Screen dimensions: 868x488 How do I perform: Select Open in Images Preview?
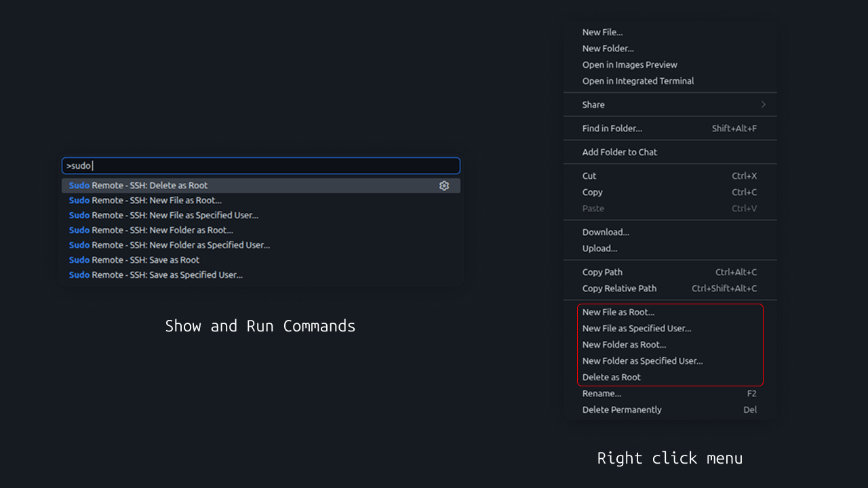(x=670, y=65)
